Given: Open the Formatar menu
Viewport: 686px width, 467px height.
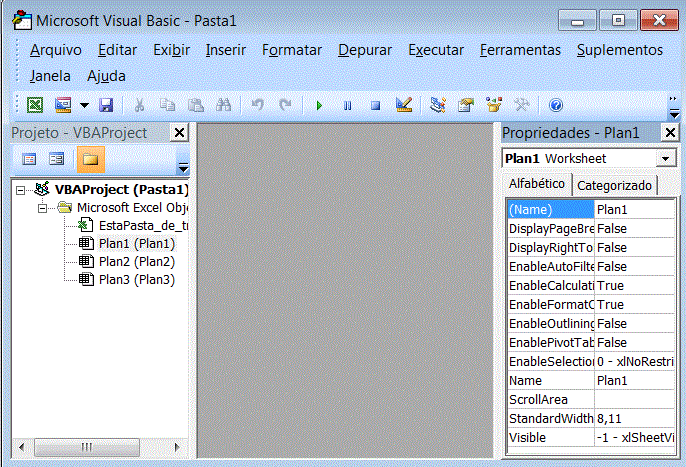Looking at the screenshot, I should coord(292,50).
